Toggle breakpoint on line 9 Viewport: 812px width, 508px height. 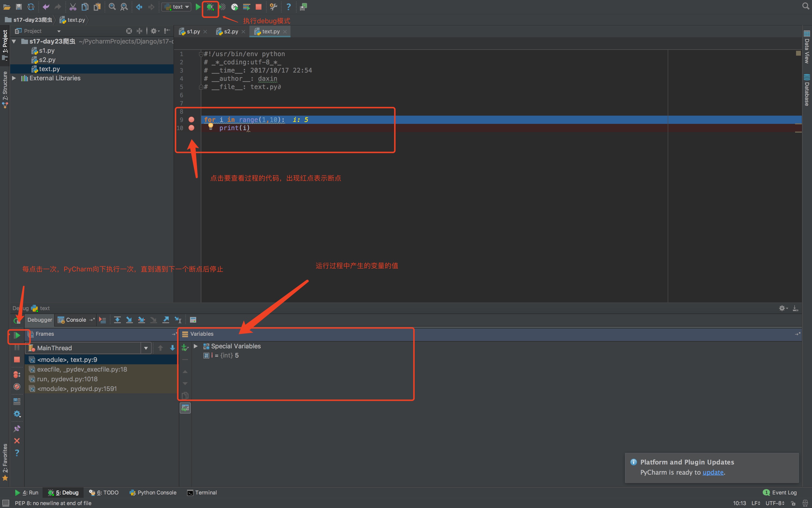(191, 120)
